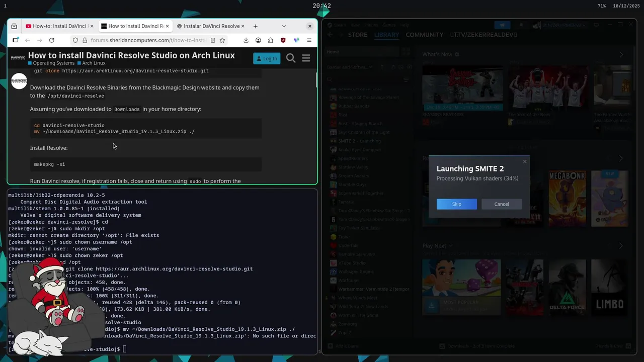
Task: Expand the Games and Software filter dropdown
Action: (350, 66)
